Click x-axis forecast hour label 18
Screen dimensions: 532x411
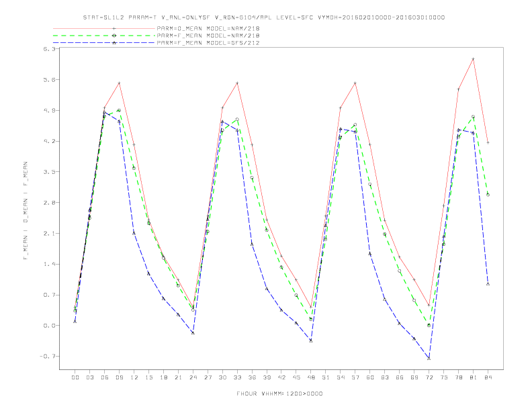click(x=163, y=377)
